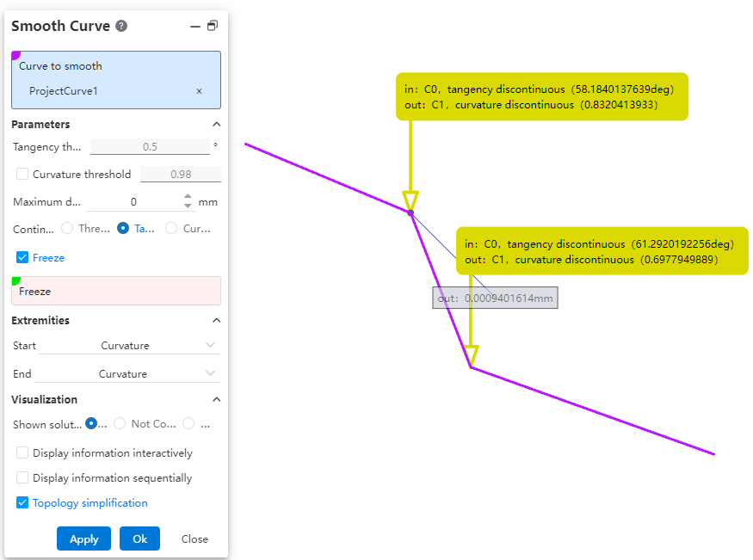Screen dimensions: 753x560
Task: Select the Not Corrected shown solution radio
Action: point(120,424)
